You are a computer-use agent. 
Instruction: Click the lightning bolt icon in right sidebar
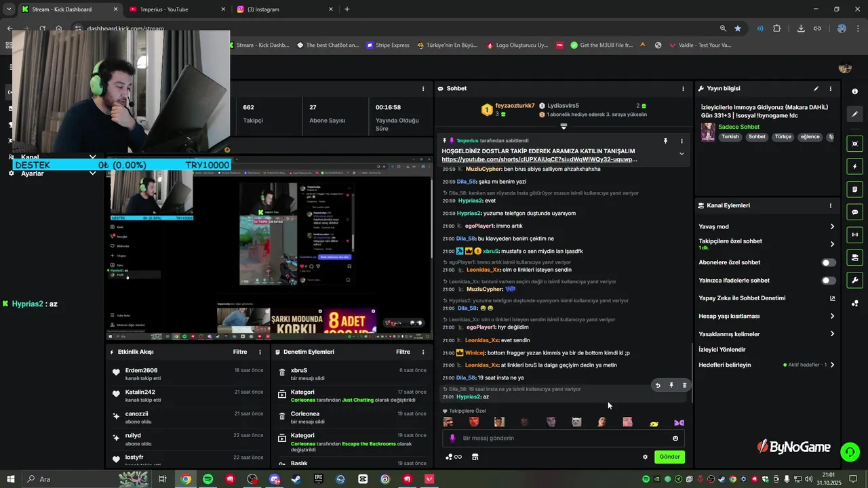coord(854,166)
